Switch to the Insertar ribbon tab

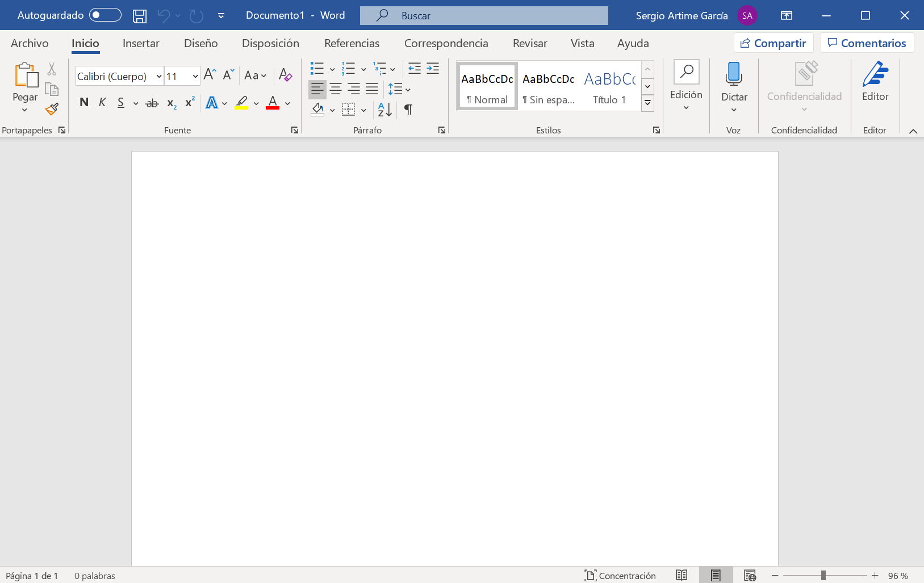(140, 43)
